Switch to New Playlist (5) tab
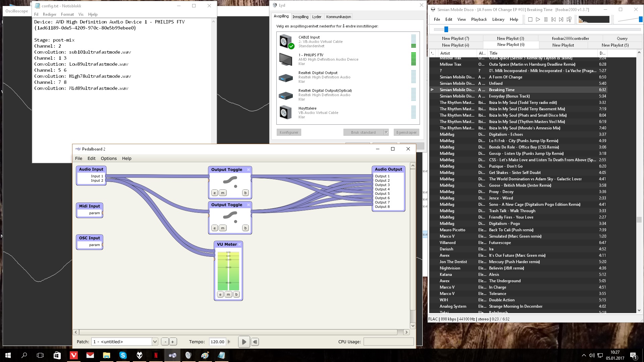 [x=615, y=45]
